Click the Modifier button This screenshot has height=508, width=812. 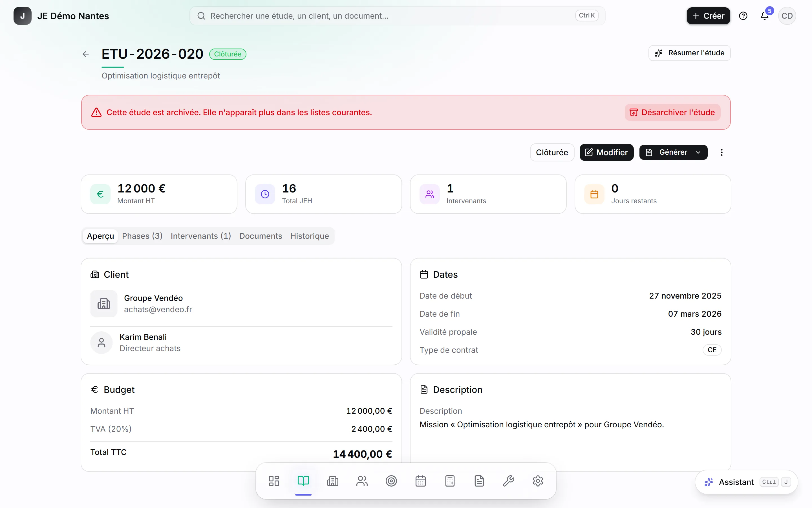point(606,152)
